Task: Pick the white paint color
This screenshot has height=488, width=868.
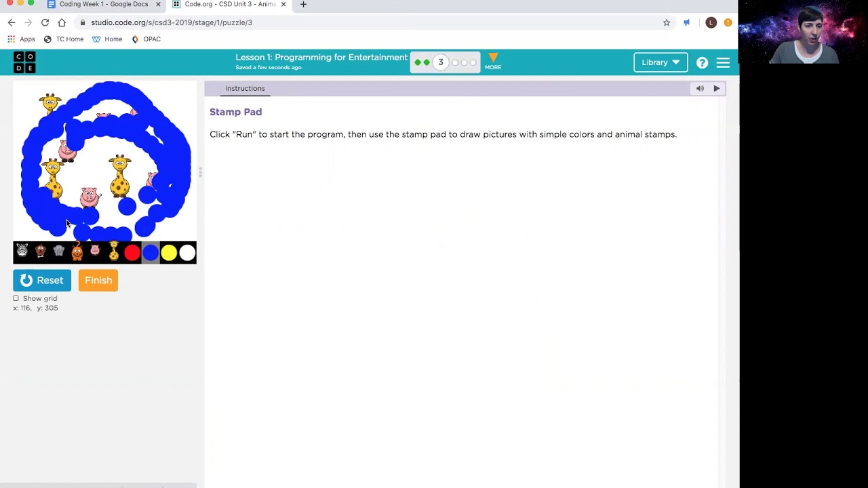Action: (187, 253)
